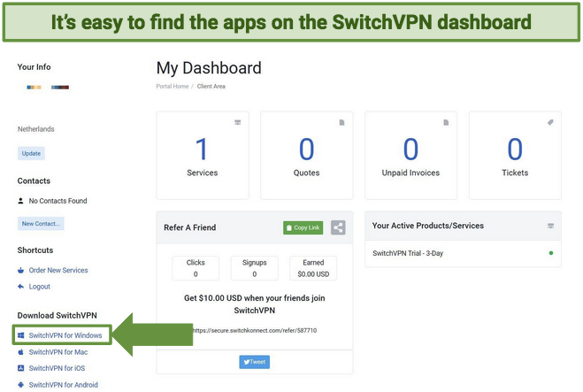Click the arrow icon next to Logout
Viewport: 583px width, 392px height.
21,287
